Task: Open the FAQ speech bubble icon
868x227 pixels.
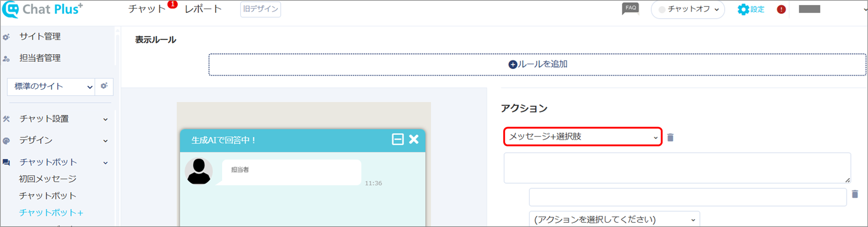Action: click(x=630, y=9)
